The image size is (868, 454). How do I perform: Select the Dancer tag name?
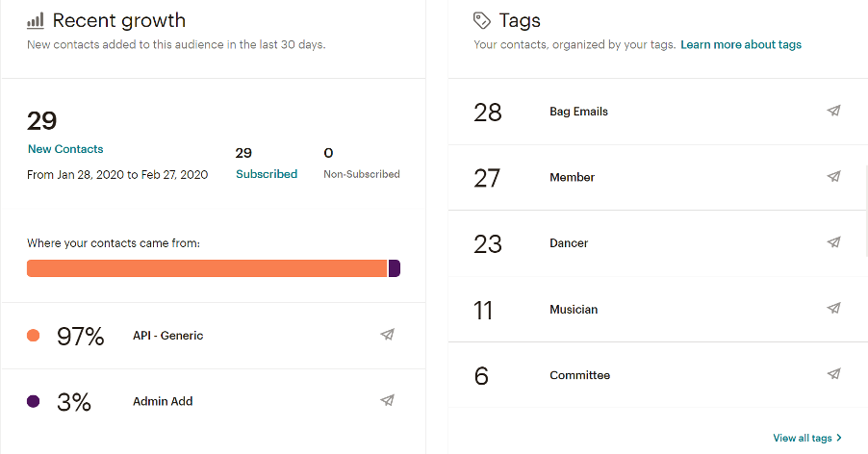[x=569, y=243]
